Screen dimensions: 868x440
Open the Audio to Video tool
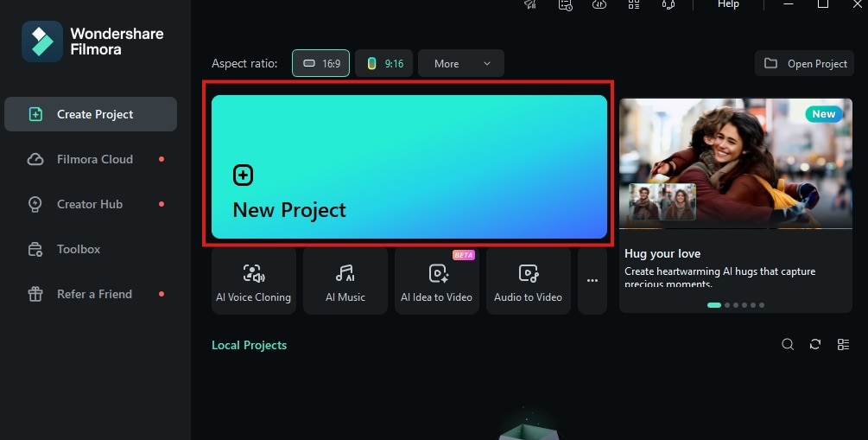pyautogui.click(x=528, y=281)
